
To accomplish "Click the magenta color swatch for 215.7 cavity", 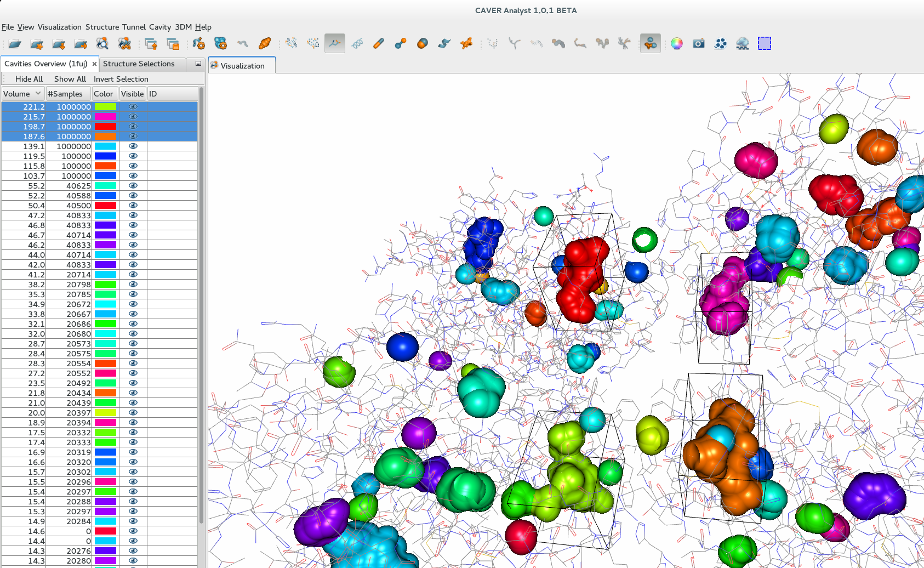I will (105, 117).
